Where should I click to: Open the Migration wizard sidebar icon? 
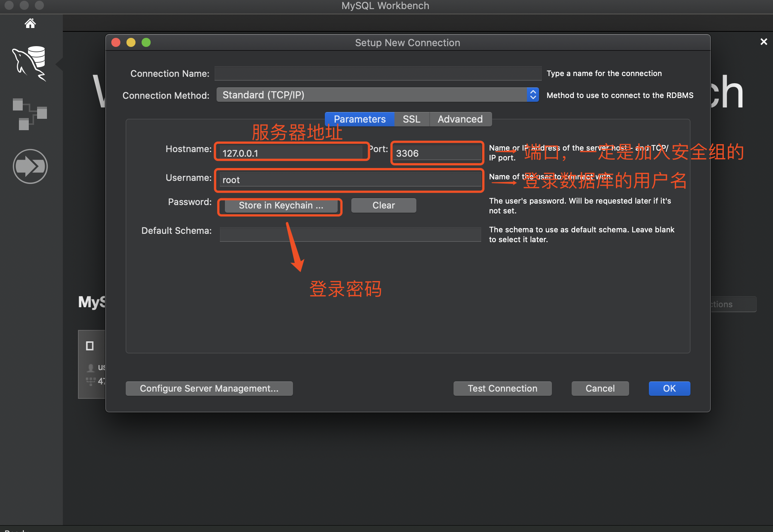click(30, 166)
